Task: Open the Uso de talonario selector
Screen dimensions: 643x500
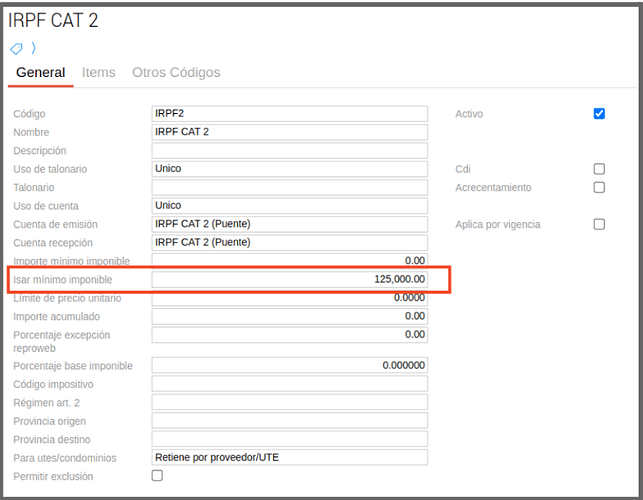Action: click(x=290, y=169)
